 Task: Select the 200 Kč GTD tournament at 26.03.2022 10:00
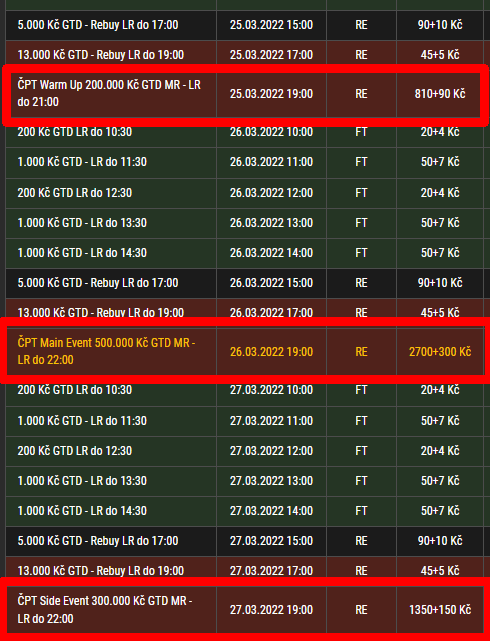pyautogui.click(x=244, y=132)
